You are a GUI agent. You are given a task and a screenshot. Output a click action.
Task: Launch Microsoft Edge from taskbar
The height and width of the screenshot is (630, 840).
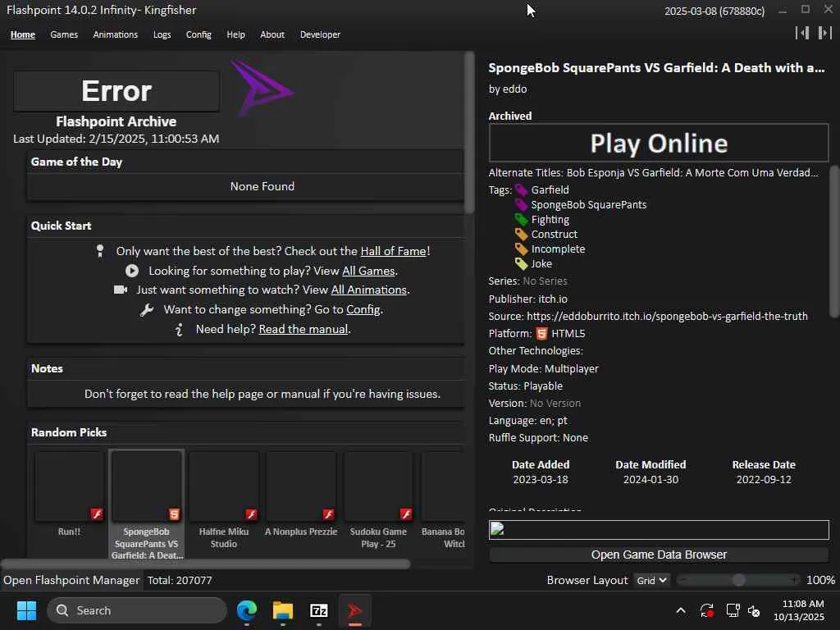(x=247, y=610)
